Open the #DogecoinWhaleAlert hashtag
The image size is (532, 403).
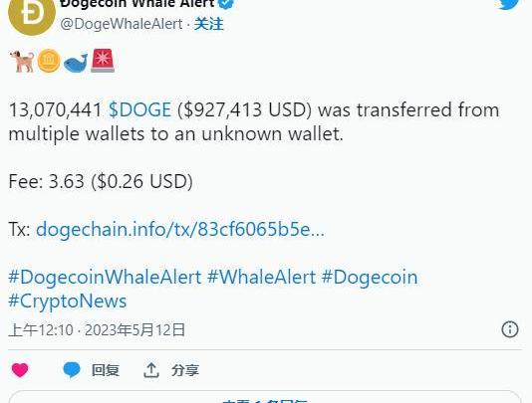click(x=105, y=277)
